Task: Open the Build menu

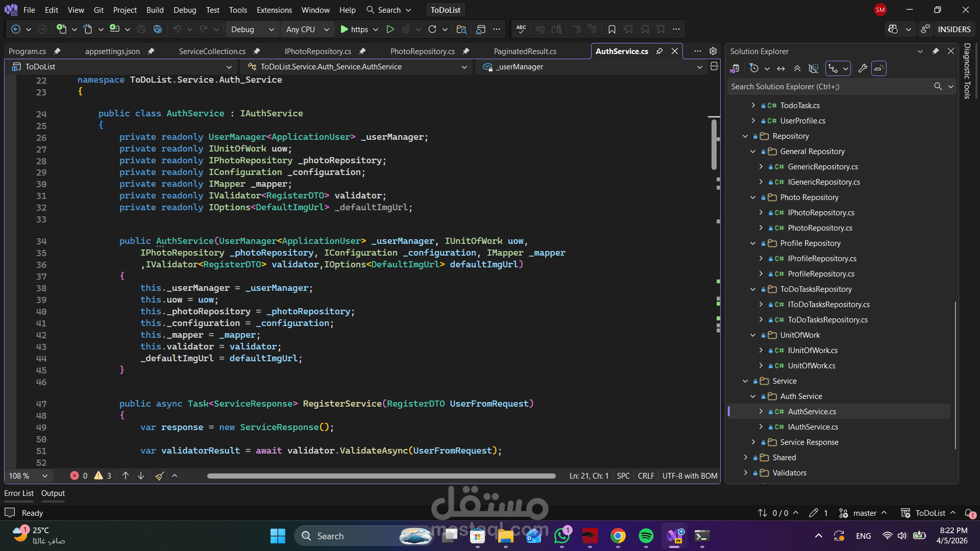Action: point(155,10)
